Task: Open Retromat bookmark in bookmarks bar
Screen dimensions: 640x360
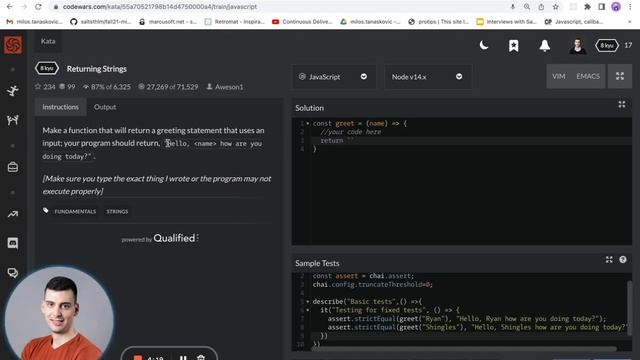Action: [235, 22]
